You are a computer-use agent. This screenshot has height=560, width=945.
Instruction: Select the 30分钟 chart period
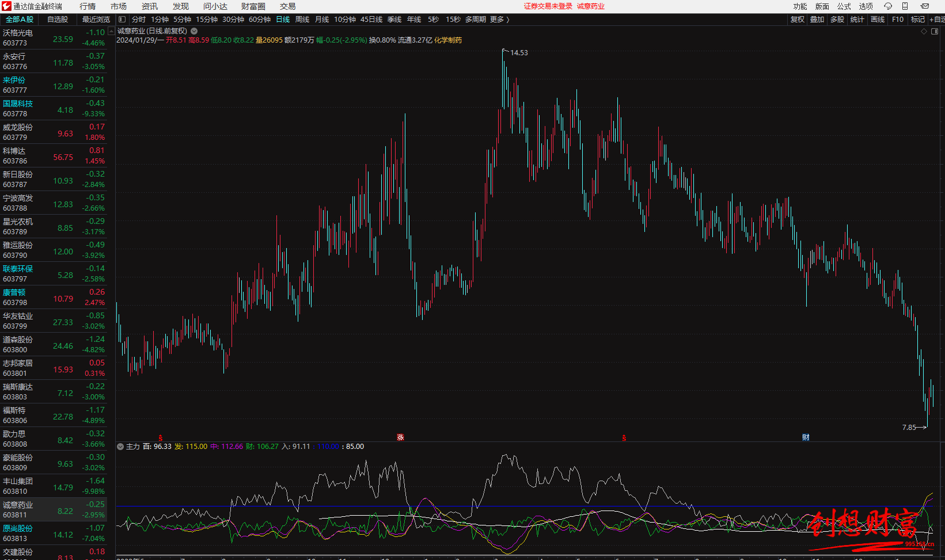[233, 20]
